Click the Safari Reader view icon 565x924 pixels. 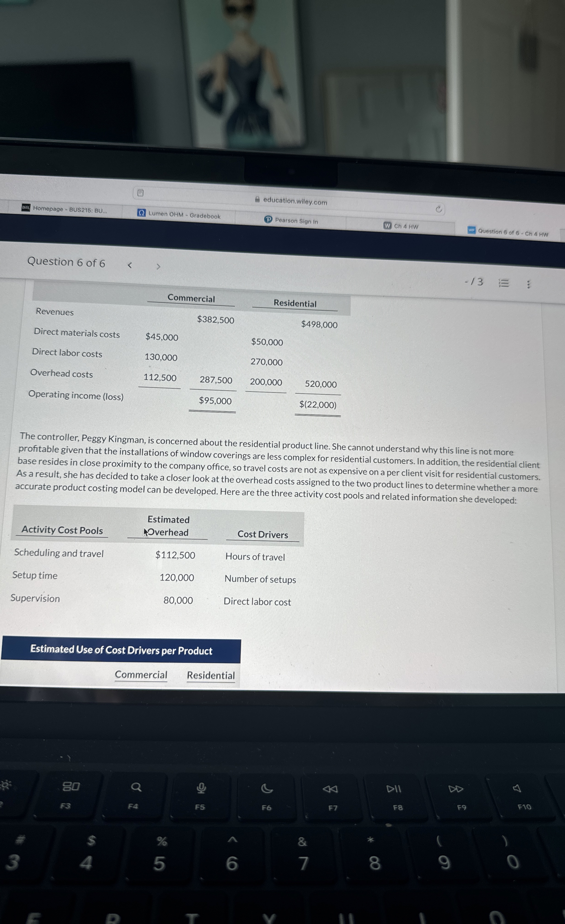pyautogui.click(x=140, y=193)
